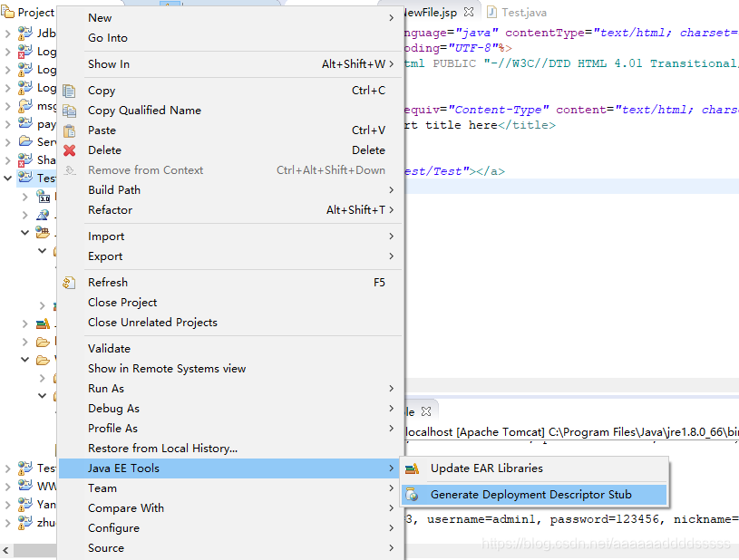The height and width of the screenshot is (560, 739).
Task: Click the Paste clipboard icon
Action: tap(71, 130)
